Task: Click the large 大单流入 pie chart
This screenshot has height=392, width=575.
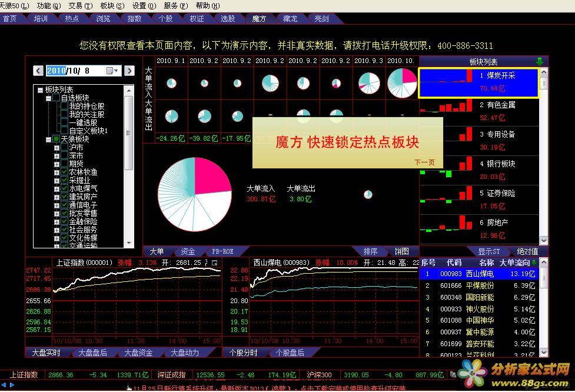Action: (x=195, y=194)
